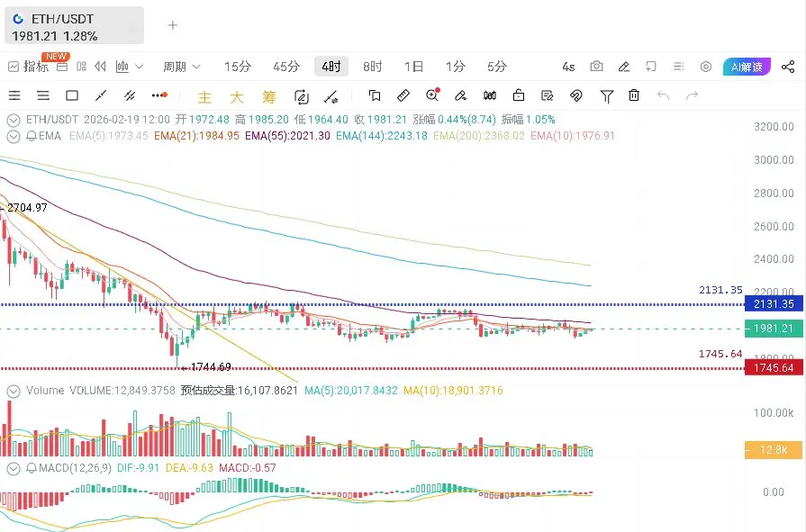
Task: Click the funnel filter icon
Action: (x=607, y=96)
